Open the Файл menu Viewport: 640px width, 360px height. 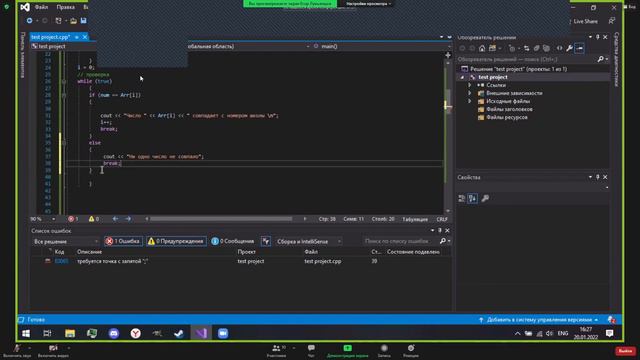click(x=41, y=7)
